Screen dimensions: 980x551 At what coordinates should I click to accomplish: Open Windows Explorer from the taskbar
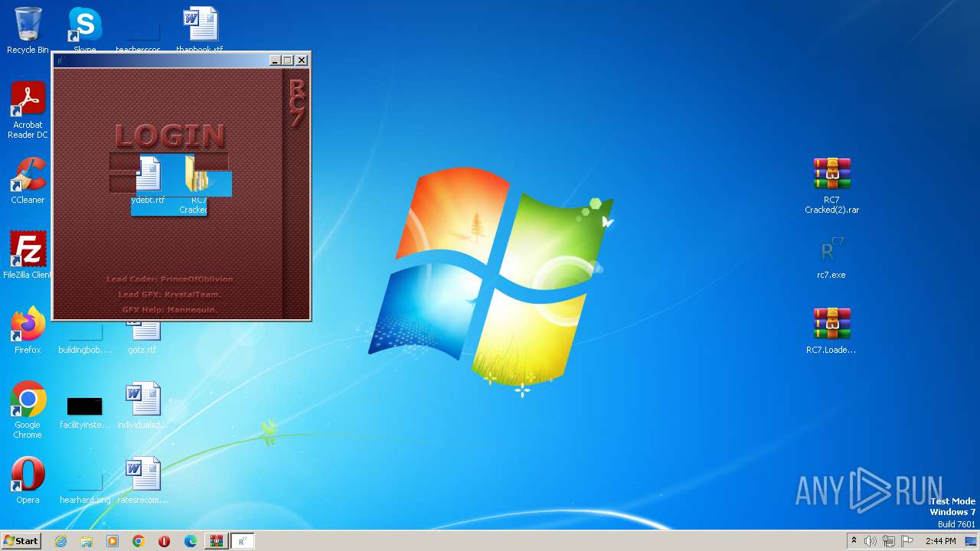[x=87, y=541]
